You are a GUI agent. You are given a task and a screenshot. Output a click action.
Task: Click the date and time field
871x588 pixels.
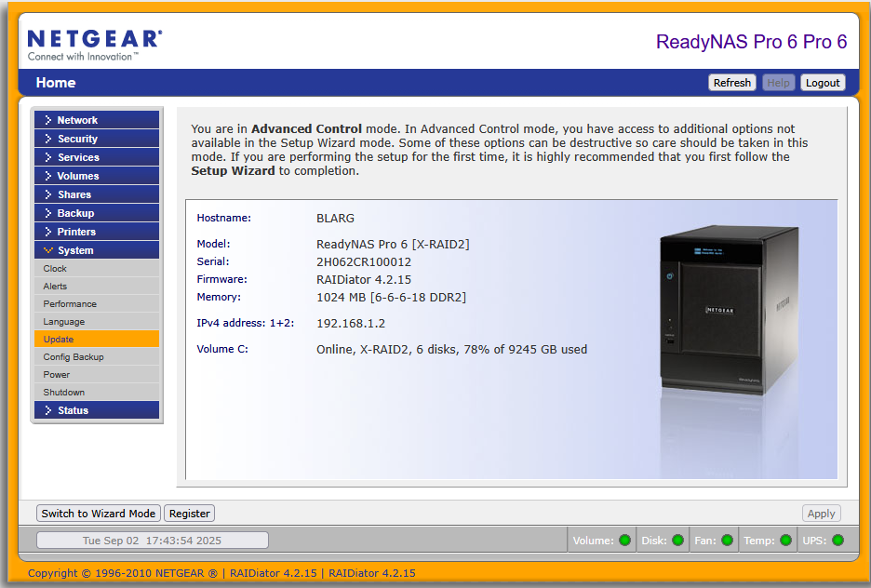153,541
